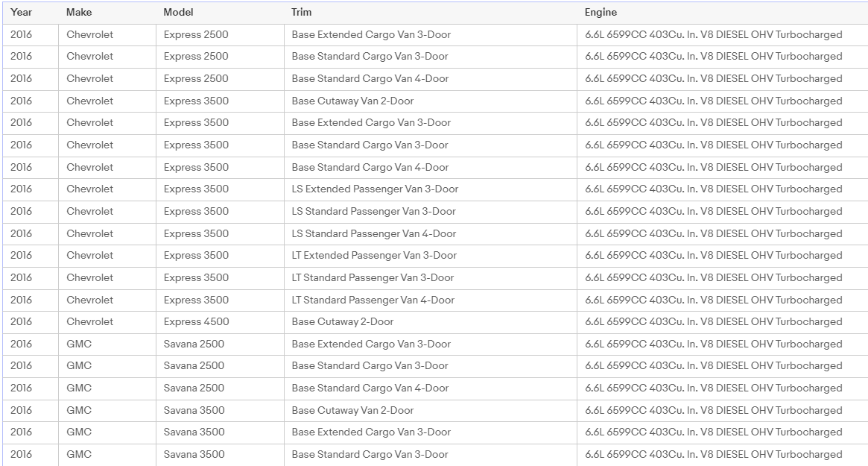
Task: Click Savana 2500 in the 4-Door Cargo Van row
Action: 194,388
